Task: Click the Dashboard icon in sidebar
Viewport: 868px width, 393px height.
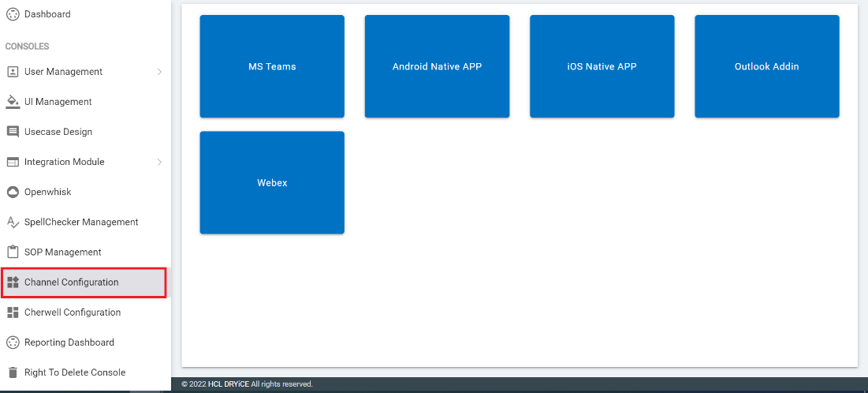Action: [13, 14]
